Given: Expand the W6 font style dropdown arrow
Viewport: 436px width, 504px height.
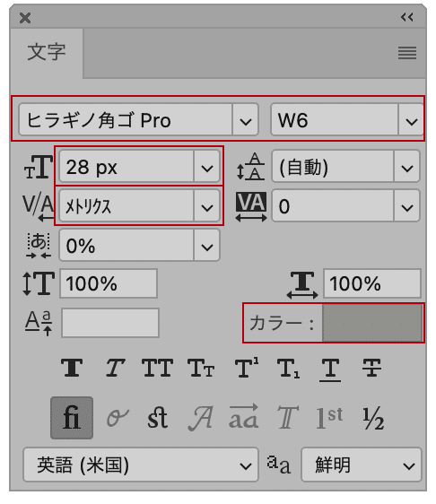Looking at the screenshot, I should click(x=411, y=119).
